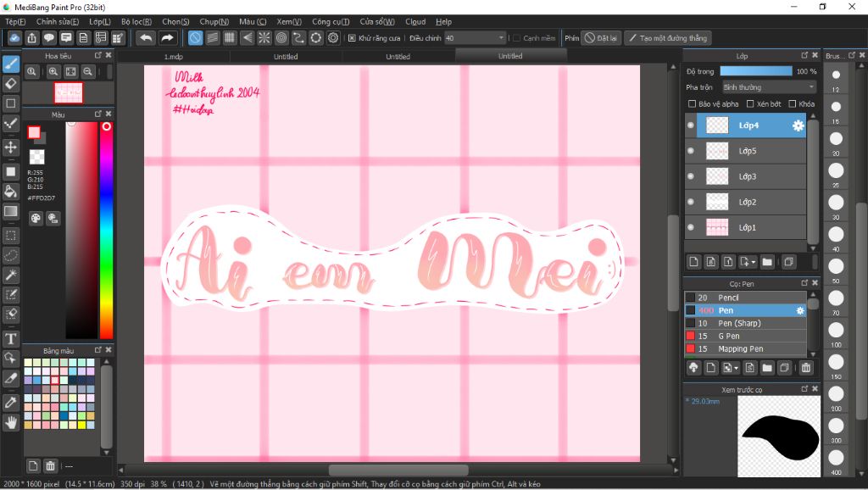Enable the Xén bớt checkbox
Viewport: 868px width, 490px height.
750,104
